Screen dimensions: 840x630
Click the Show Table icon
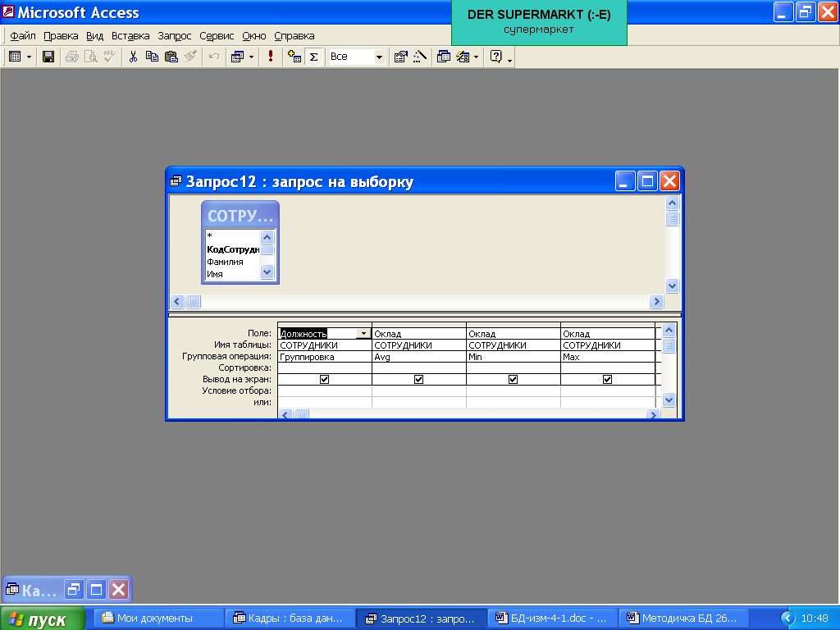[294, 57]
